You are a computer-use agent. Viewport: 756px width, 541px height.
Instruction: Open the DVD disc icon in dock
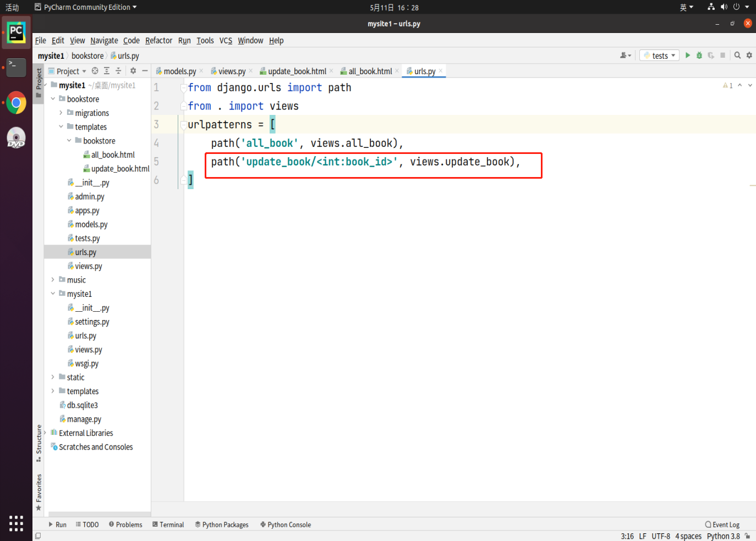coord(17,138)
